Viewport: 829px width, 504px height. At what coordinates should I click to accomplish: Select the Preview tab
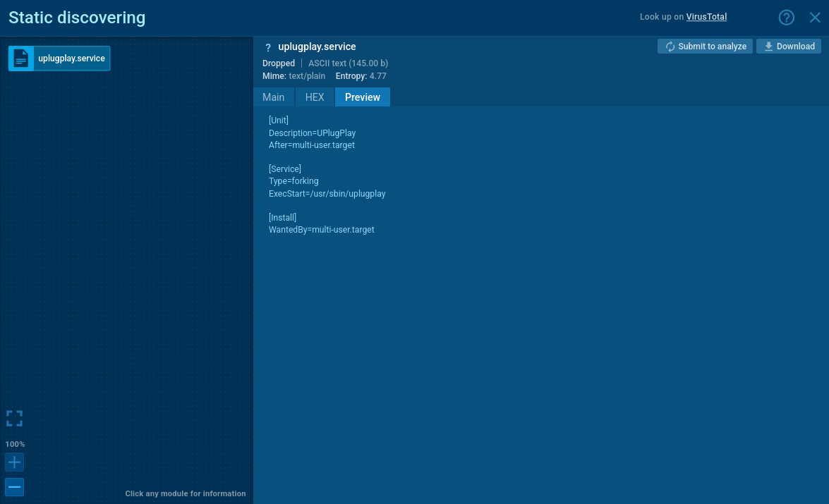click(363, 97)
